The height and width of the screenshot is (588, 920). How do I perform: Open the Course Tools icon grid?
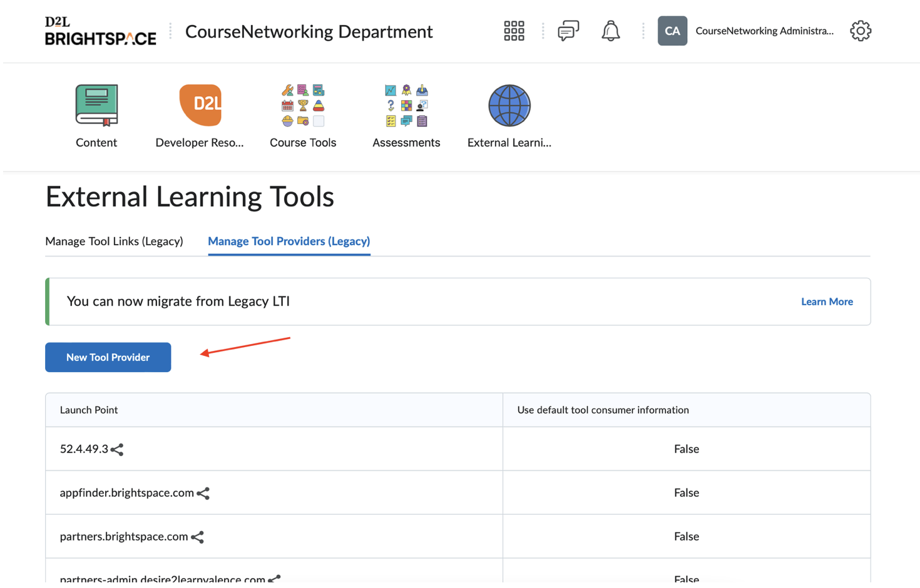click(303, 105)
